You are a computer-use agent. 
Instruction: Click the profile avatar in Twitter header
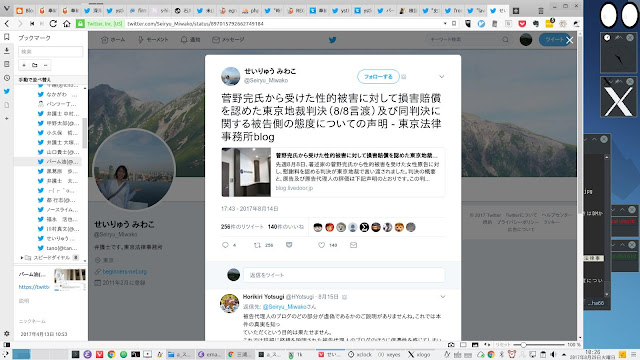pos(526,40)
